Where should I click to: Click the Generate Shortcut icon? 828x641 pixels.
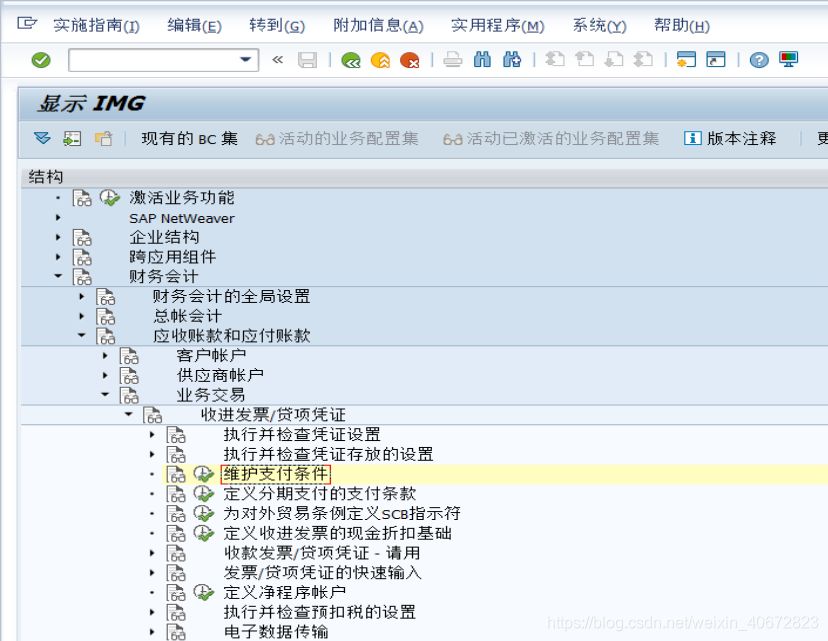716,60
